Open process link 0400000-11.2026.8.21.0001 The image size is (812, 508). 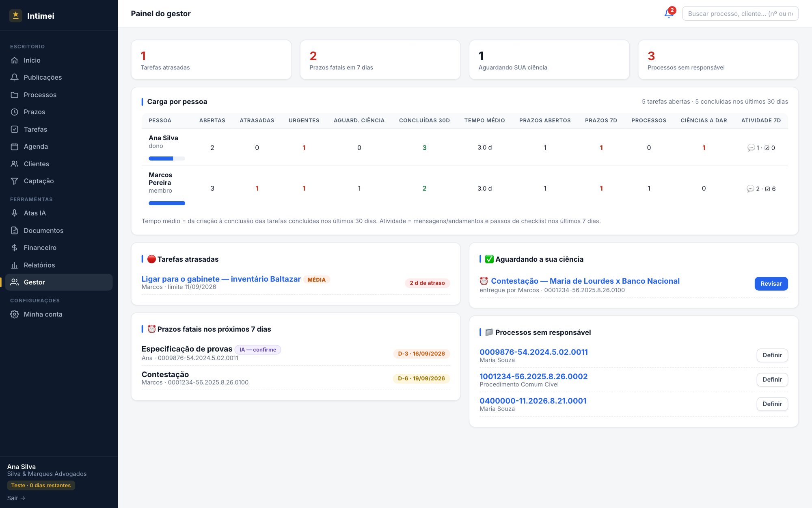(x=533, y=401)
